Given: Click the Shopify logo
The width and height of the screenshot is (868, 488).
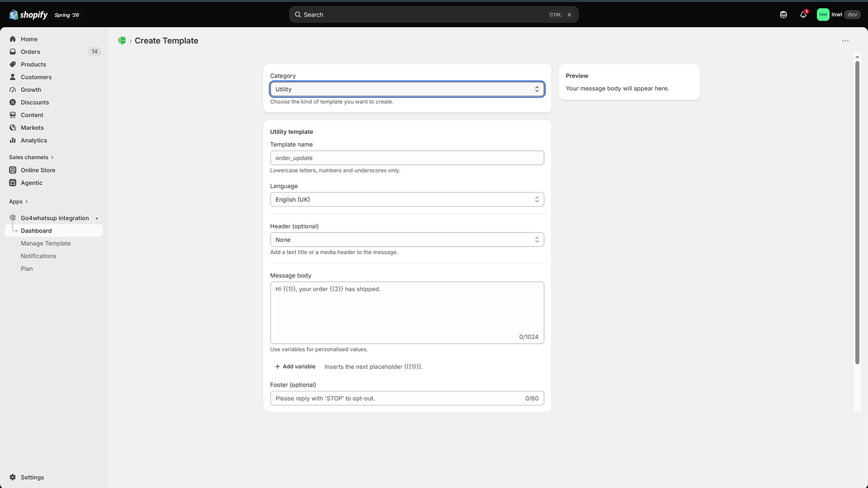Looking at the screenshot, I should pyautogui.click(x=28, y=15).
